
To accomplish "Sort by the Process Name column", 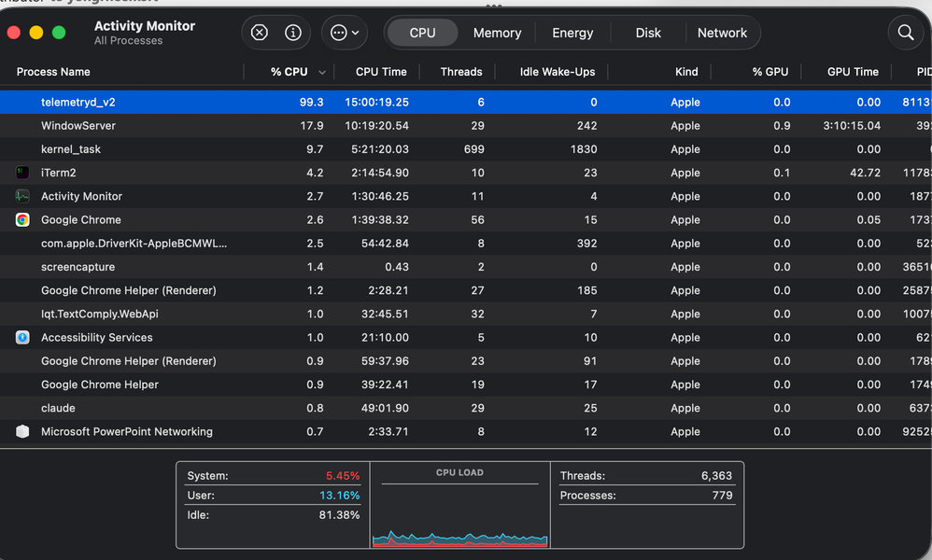I will tap(54, 72).
